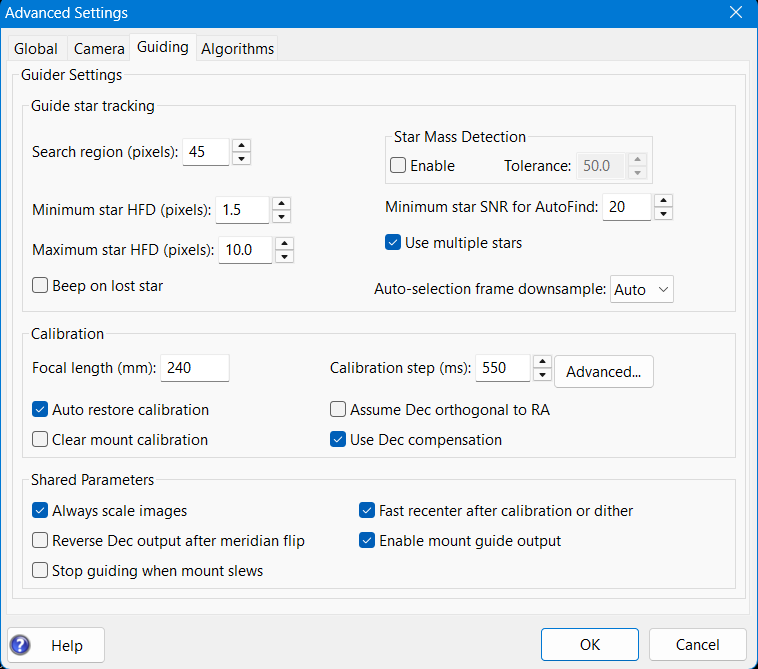Decrease Maximum star HFD value
The image size is (758, 669).
pos(285,257)
